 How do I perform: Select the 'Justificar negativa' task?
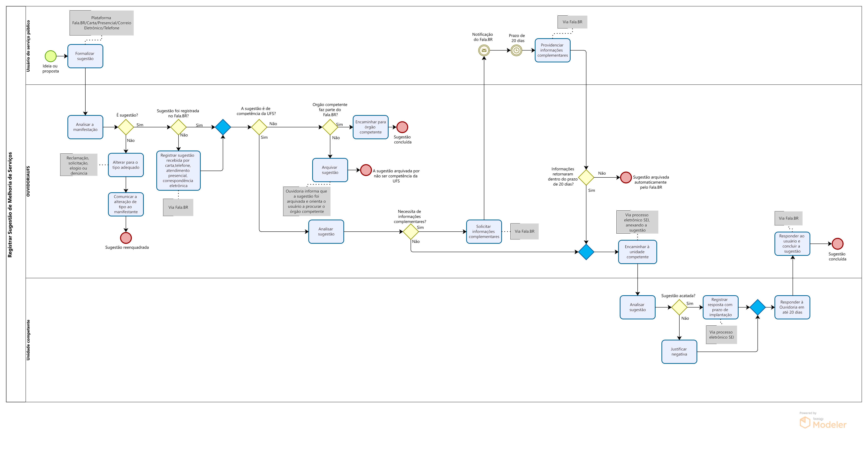[x=679, y=352]
